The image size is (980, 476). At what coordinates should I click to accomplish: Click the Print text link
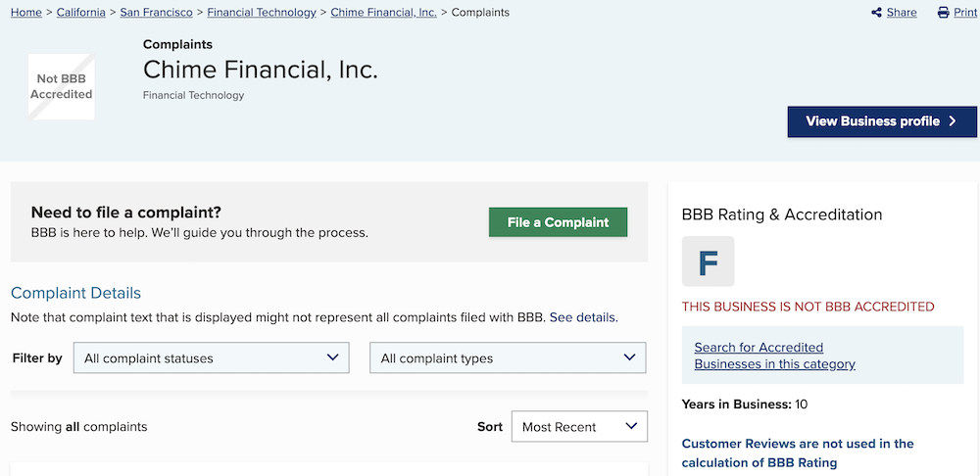(965, 13)
